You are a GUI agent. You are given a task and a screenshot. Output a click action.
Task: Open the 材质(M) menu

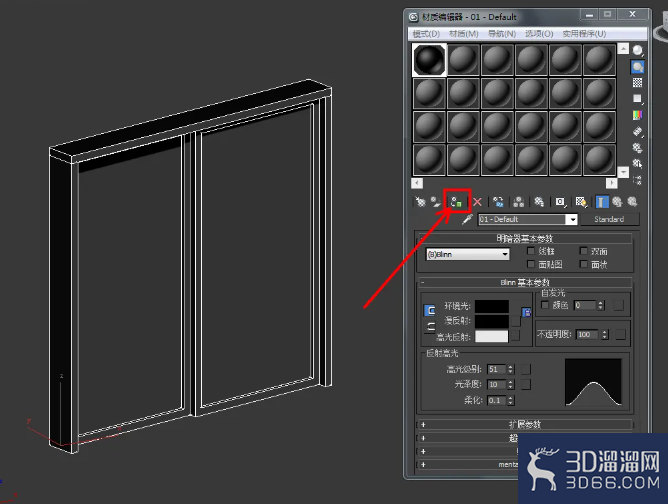[x=464, y=34]
